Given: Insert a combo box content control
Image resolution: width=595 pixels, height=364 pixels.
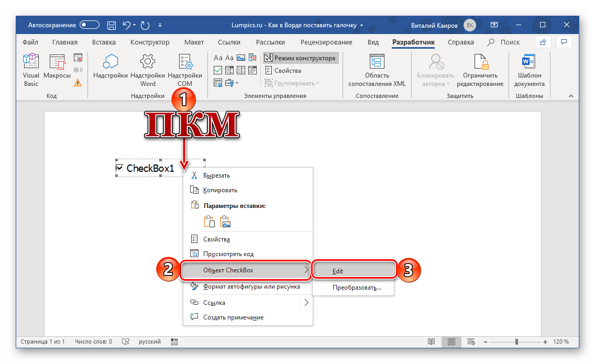Looking at the screenshot, I should [229, 70].
